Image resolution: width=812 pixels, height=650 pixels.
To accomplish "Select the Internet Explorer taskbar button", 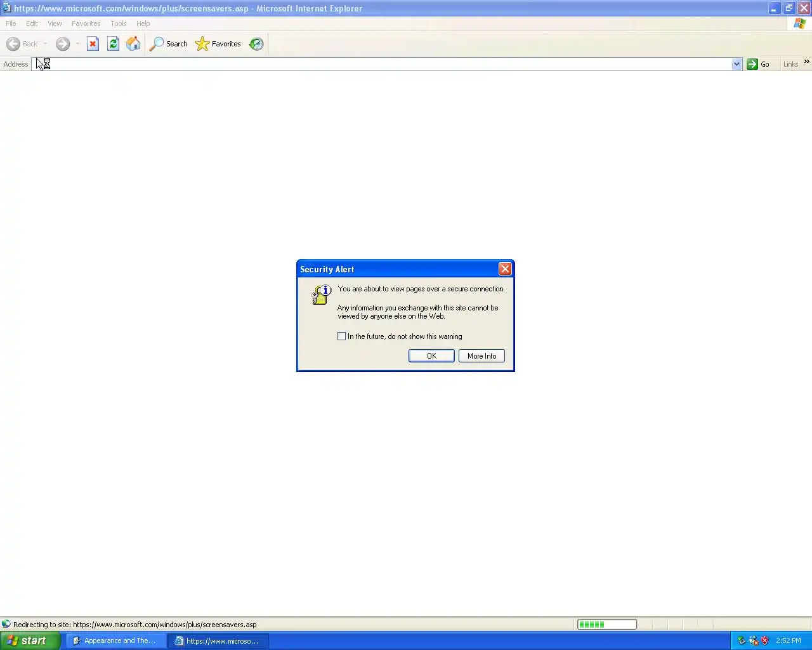I will pyautogui.click(x=218, y=641).
